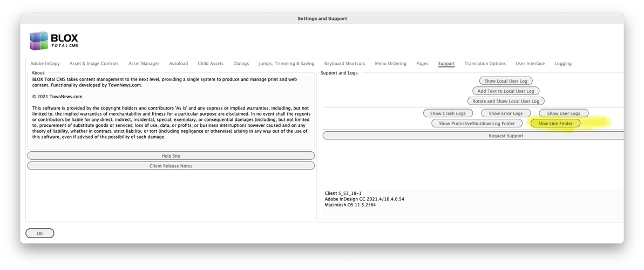Open the Pages tab

click(422, 64)
